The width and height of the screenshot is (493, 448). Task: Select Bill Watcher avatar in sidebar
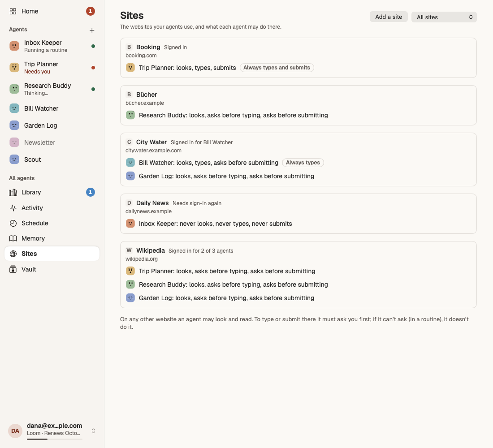coord(14,108)
